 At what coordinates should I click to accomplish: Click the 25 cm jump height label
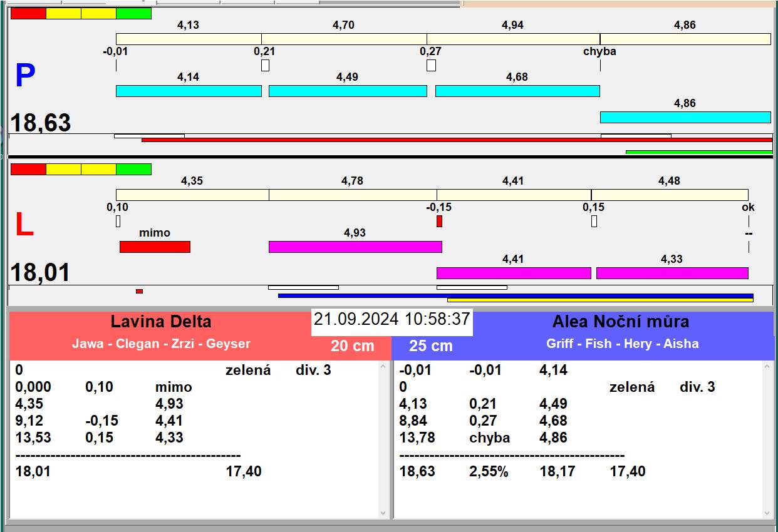[430, 346]
